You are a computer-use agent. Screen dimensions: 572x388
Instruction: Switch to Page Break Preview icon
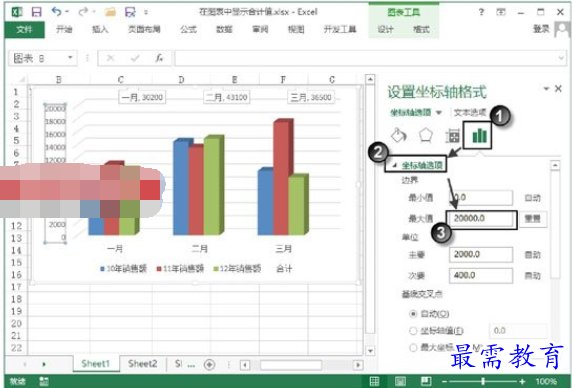pos(426,381)
